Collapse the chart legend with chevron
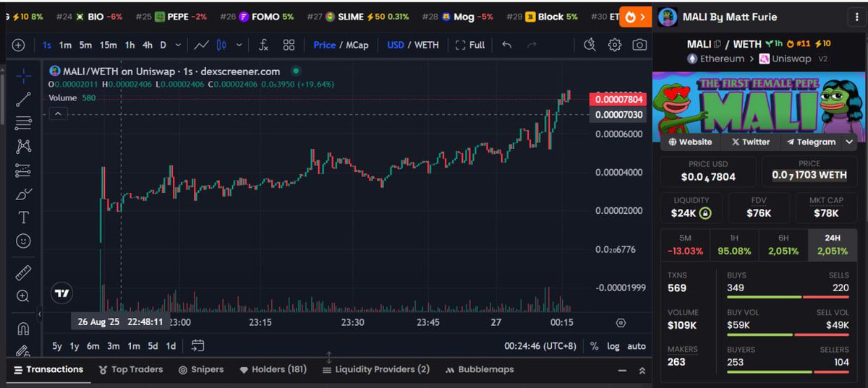868x388 pixels. point(59,113)
